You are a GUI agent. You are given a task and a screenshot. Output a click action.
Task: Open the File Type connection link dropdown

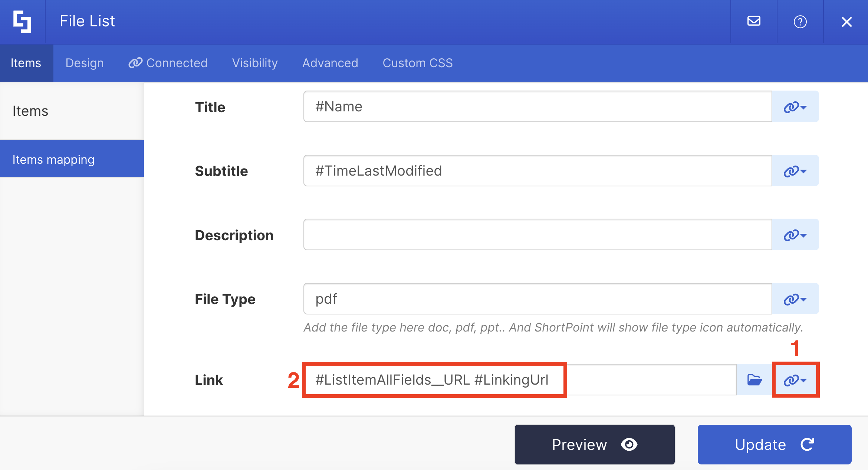click(x=795, y=299)
